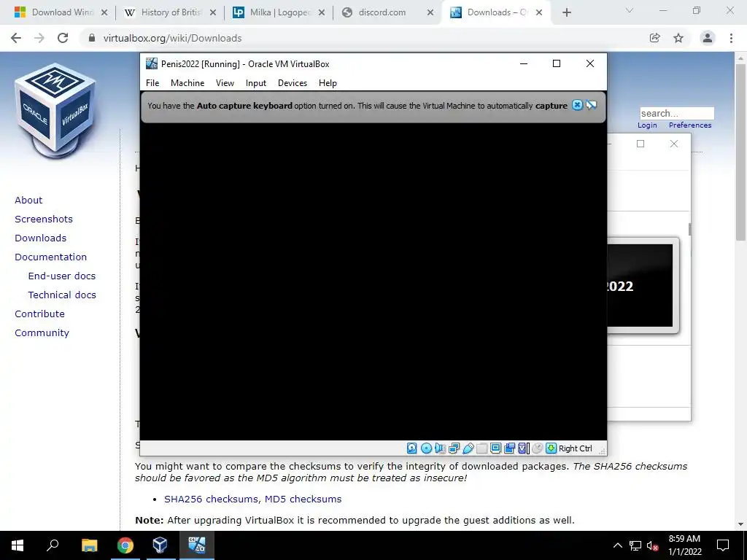
Task: Open Technical docs link
Action: 62,295
